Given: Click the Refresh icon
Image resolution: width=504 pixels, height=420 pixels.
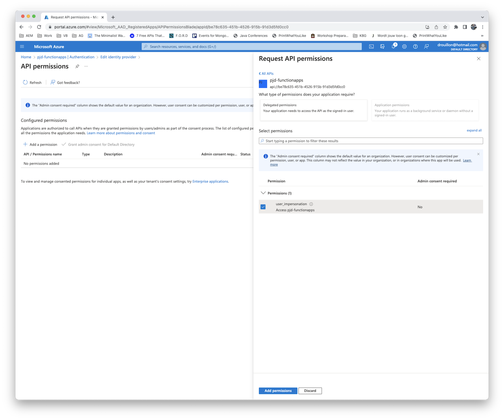Looking at the screenshot, I should click(x=25, y=82).
